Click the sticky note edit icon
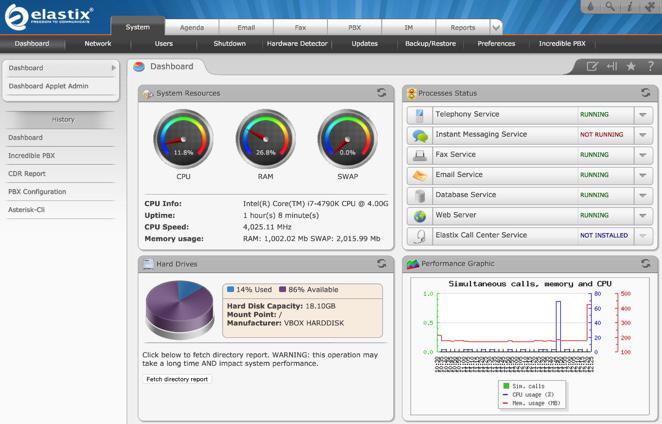The height and width of the screenshot is (424, 662). coord(592,66)
